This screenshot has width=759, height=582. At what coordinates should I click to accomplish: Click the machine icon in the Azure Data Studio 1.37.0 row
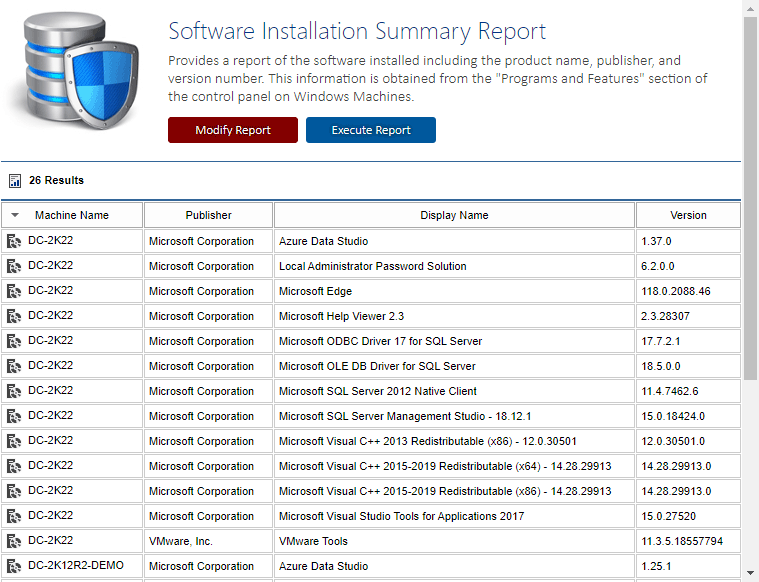coord(14,241)
